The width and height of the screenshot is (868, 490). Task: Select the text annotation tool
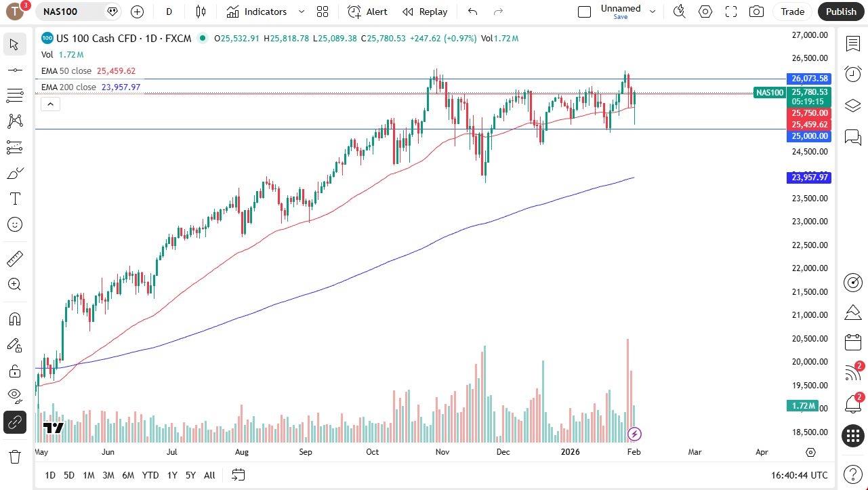(15, 198)
